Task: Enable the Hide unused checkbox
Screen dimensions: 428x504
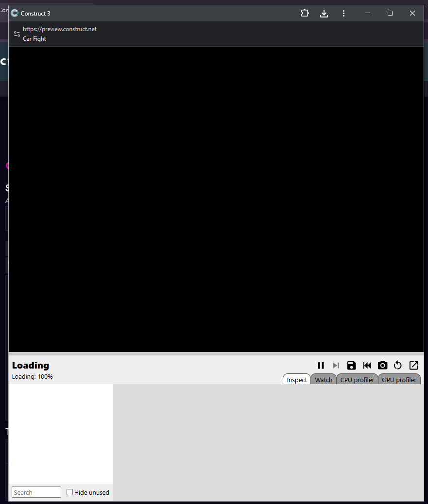Action: click(70, 492)
